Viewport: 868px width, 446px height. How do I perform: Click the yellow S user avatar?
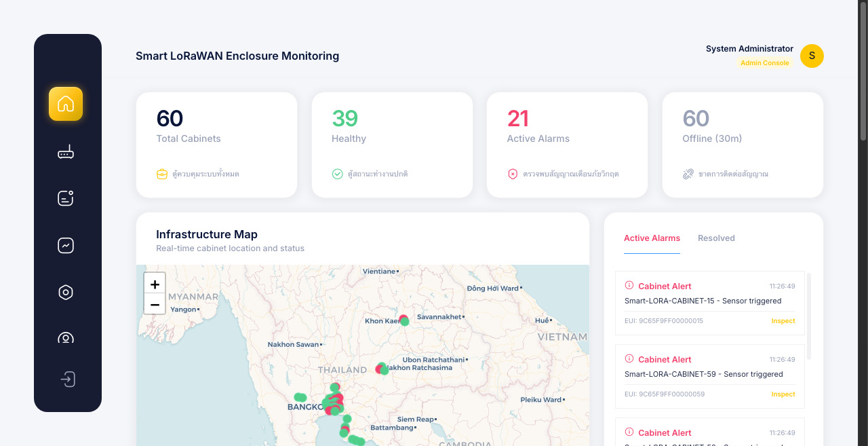click(812, 56)
